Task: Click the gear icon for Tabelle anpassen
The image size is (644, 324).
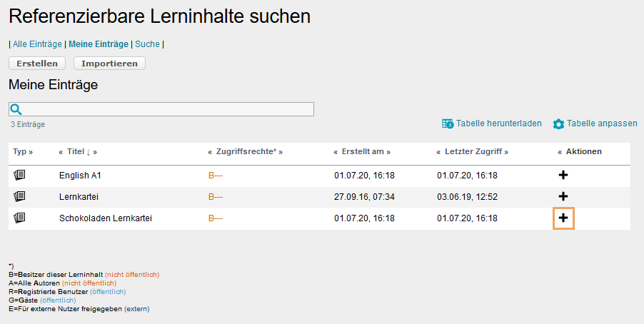Action: [558, 124]
